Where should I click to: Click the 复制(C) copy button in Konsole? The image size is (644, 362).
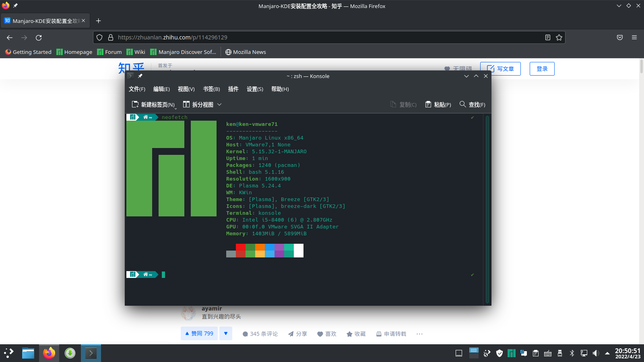pos(403,105)
